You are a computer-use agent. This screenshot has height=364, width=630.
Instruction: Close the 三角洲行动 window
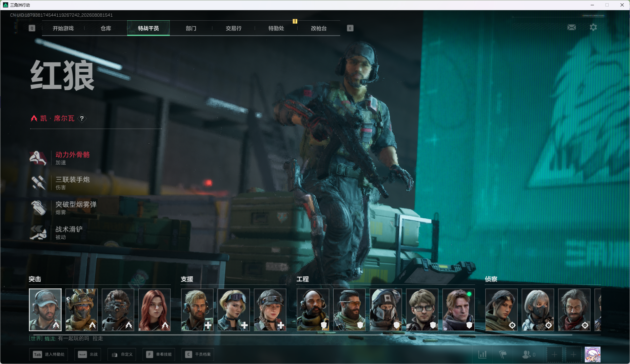tap(622, 5)
